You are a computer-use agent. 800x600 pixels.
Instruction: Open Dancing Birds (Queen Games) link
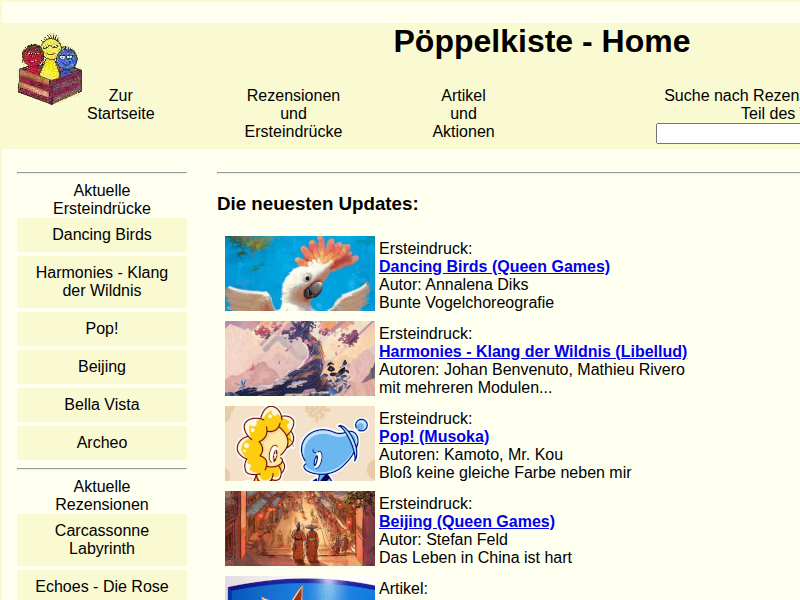(x=494, y=266)
